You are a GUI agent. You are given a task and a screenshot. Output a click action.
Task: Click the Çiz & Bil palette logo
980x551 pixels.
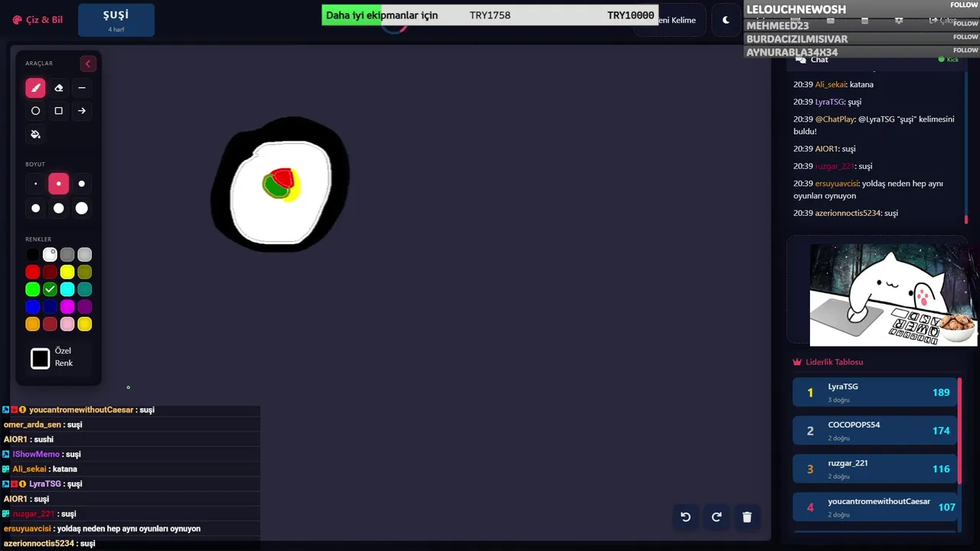[x=18, y=20]
